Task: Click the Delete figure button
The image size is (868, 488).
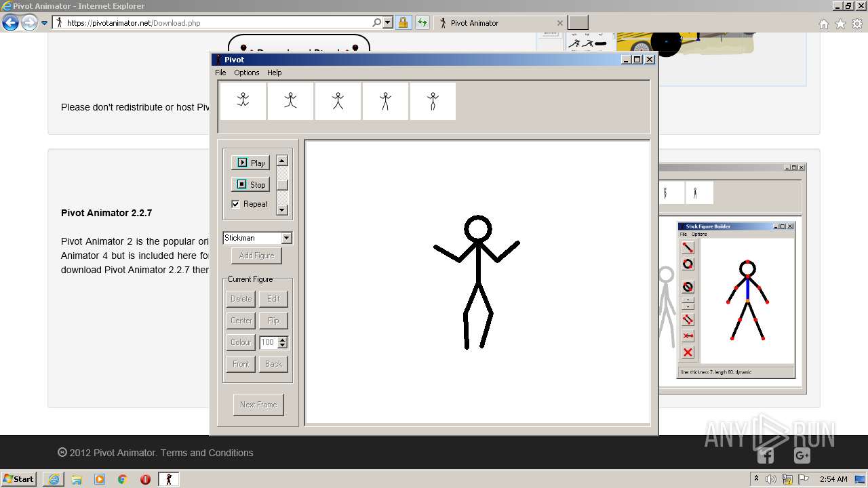Action: 241,299
